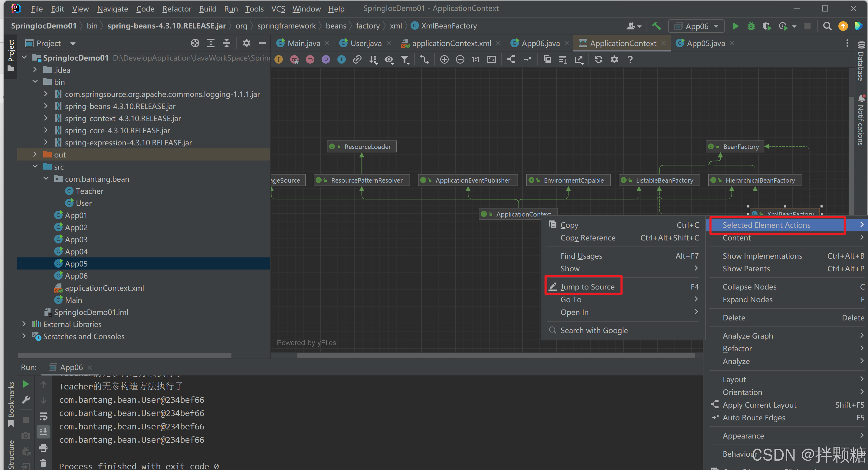Image resolution: width=868 pixels, height=470 pixels.
Task: Select the ResourceLoader diagram node
Action: pos(362,147)
